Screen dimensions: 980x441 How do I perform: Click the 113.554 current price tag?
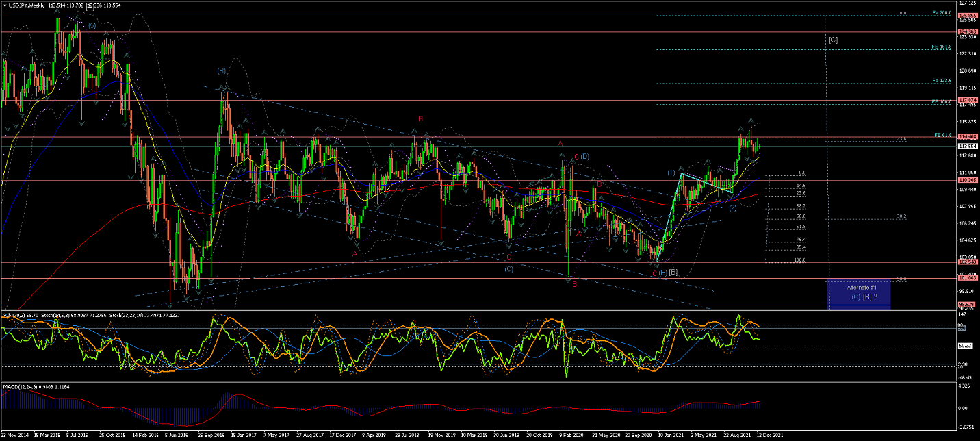point(968,147)
